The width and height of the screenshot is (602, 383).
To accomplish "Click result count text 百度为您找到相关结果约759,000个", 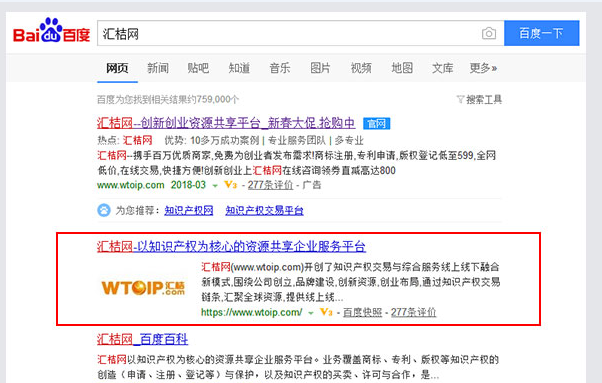I will tap(168, 100).
